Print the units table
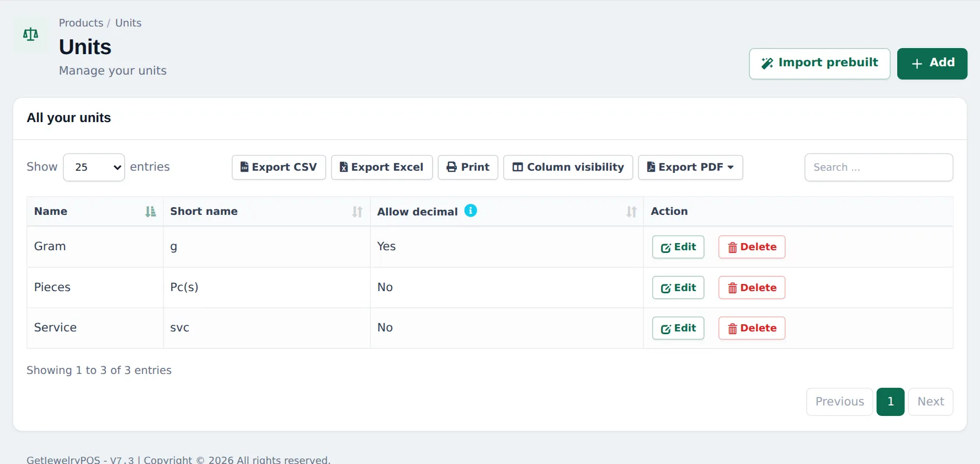The height and width of the screenshot is (464, 980). pos(468,167)
